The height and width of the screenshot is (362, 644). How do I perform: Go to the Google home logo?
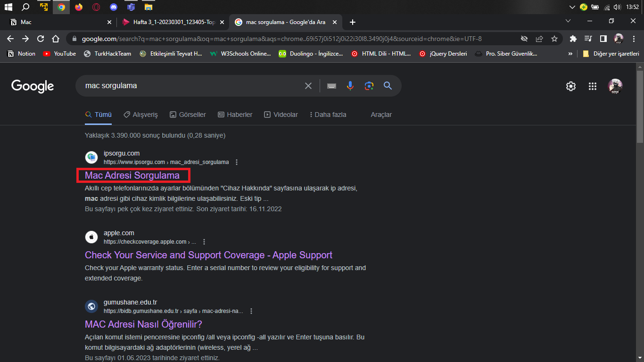pos(33,86)
